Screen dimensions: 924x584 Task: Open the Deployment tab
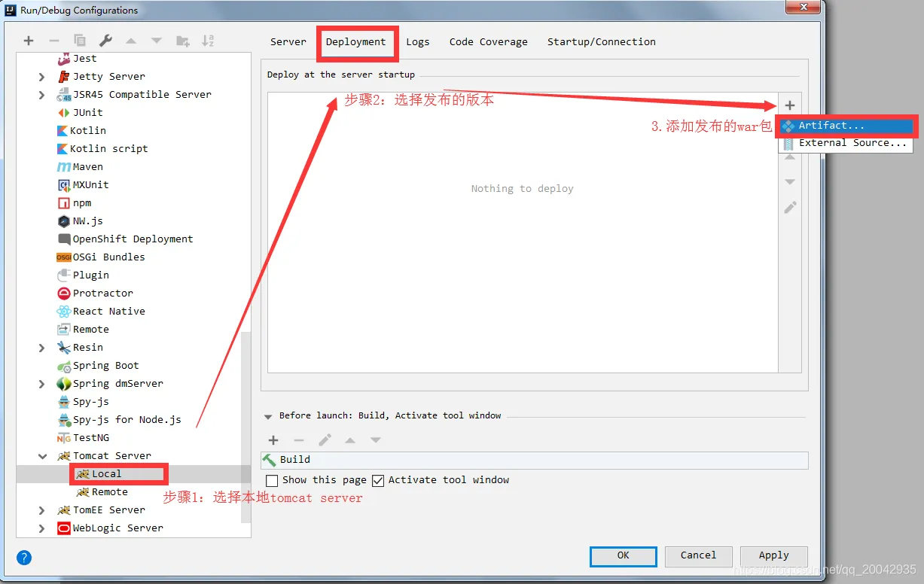(356, 42)
